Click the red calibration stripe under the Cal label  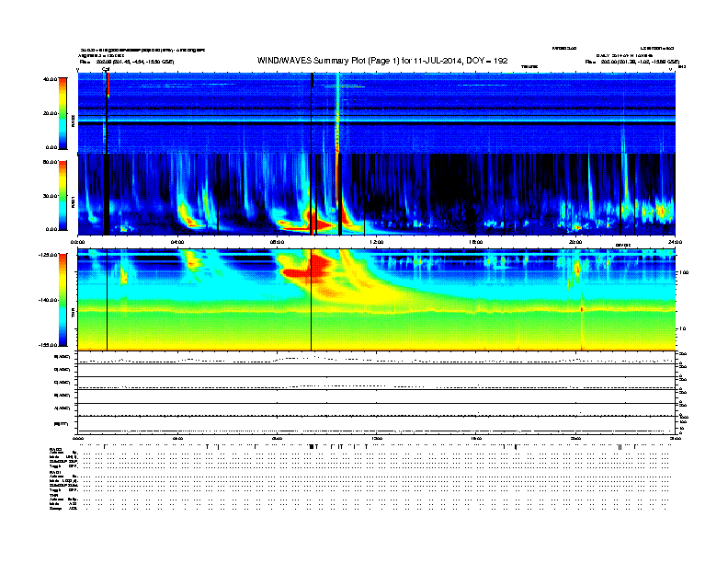[x=108, y=86]
